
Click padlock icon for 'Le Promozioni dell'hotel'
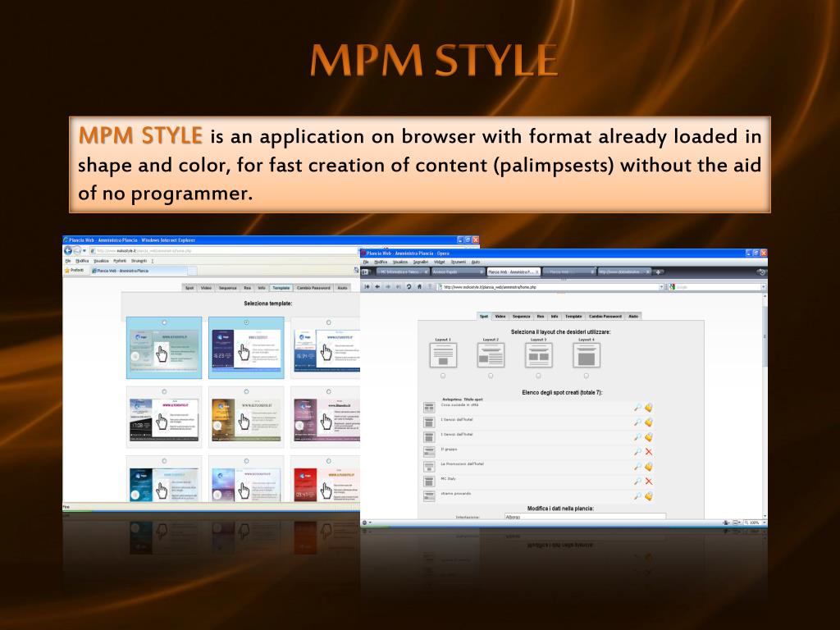coord(649,467)
